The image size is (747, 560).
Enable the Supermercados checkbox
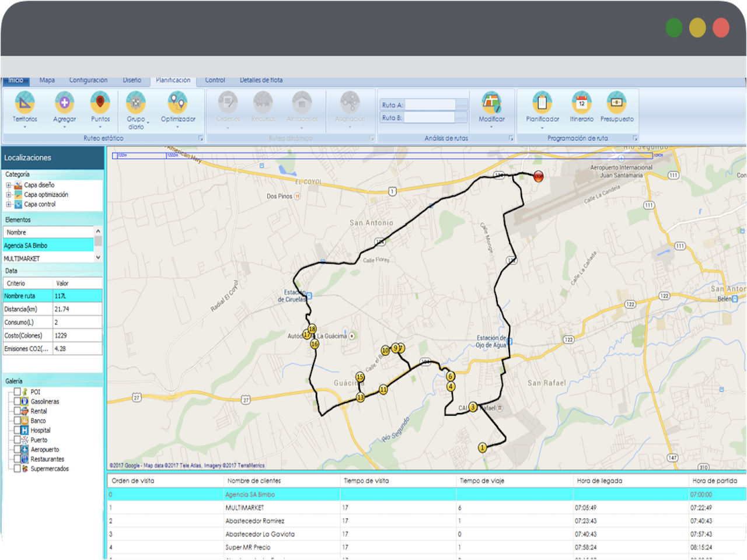pyautogui.click(x=17, y=468)
